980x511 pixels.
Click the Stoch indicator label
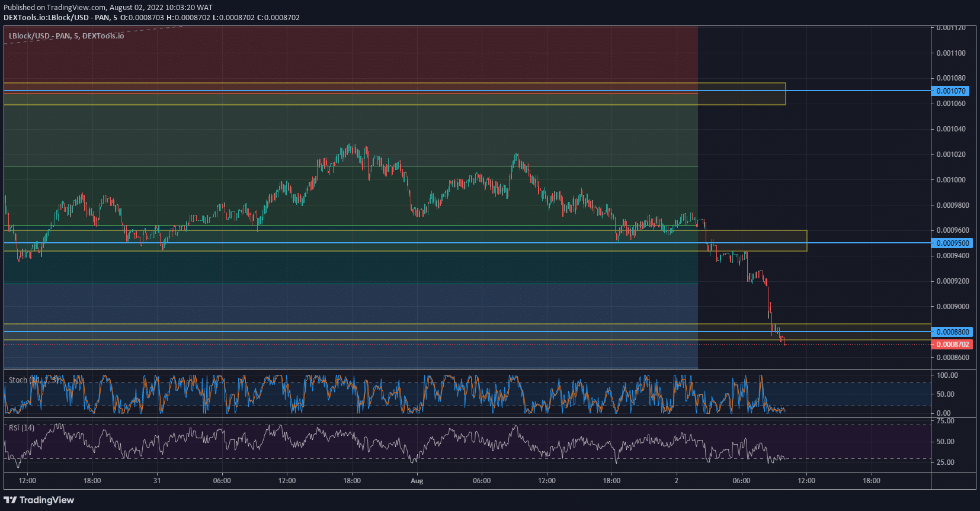pyautogui.click(x=34, y=380)
